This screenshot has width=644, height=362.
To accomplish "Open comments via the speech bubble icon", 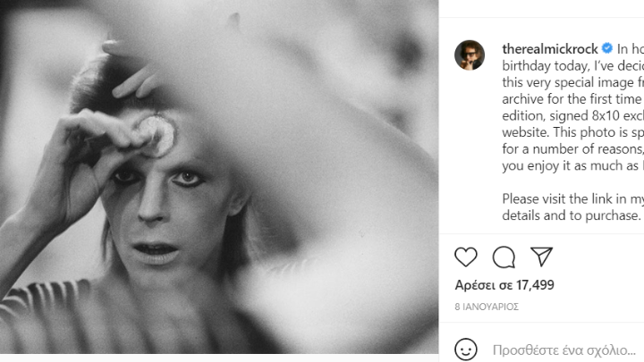I will tap(504, 257).
